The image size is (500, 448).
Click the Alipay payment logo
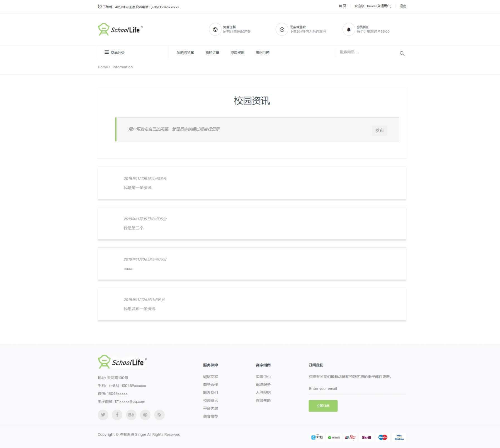coord(317,437)
